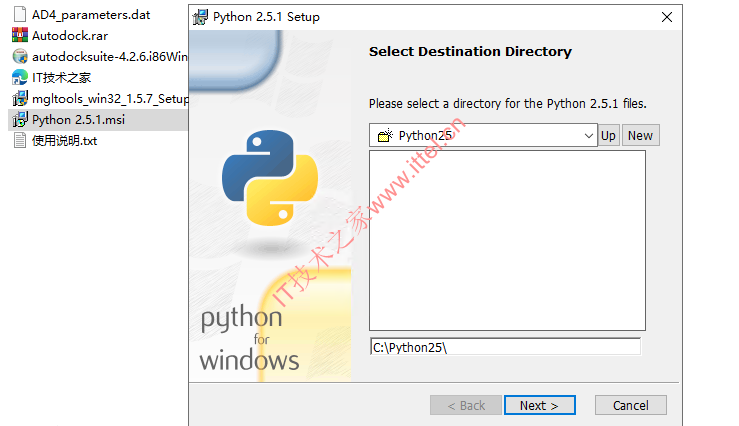739x426 pixels.
Task: Click the folder icon in the Python25 combo box
Action: point(385,136)
